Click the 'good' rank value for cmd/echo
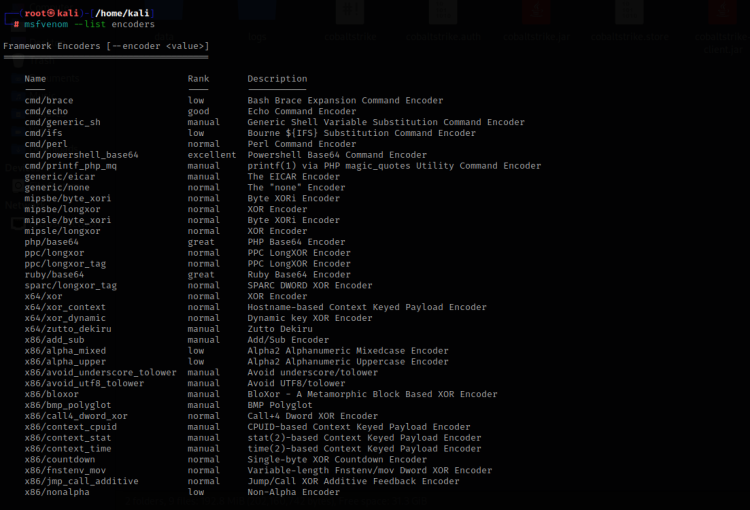This screenshot has width=750, height=510. click(x=199, y=111)
